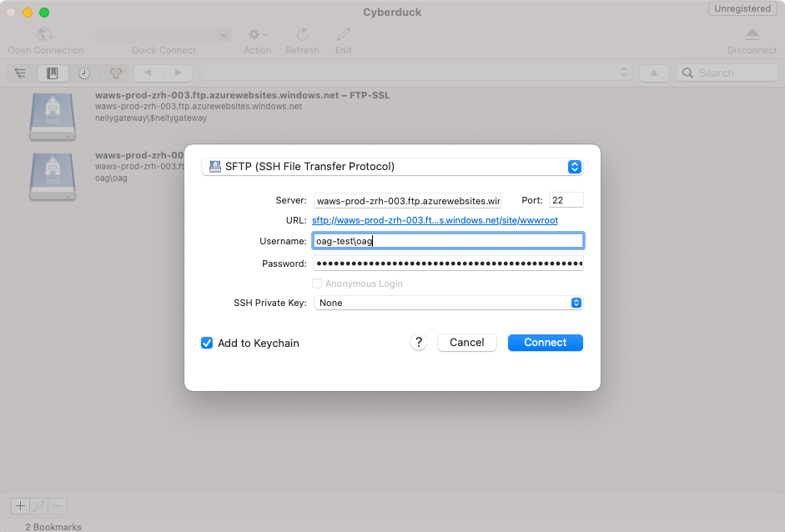Screen dimensions: 785x532
Task: Click the Refresh toolbar icon
Action: point(302,35)
